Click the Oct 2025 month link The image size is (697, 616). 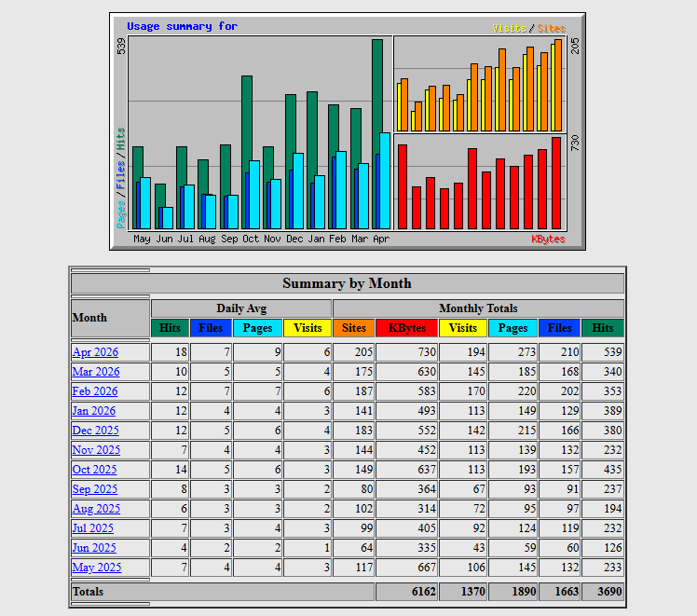(x=94, y=470)
